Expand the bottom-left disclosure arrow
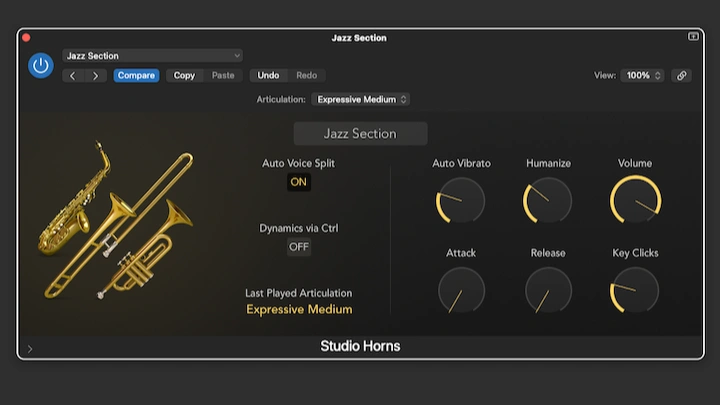 tap(29, 349)
